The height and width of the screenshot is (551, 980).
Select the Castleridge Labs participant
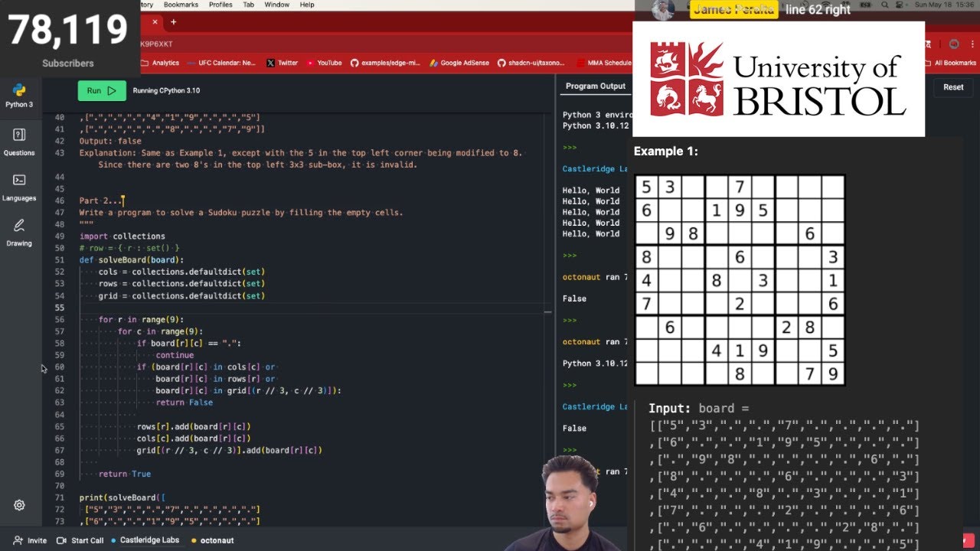tap(149, 540)
